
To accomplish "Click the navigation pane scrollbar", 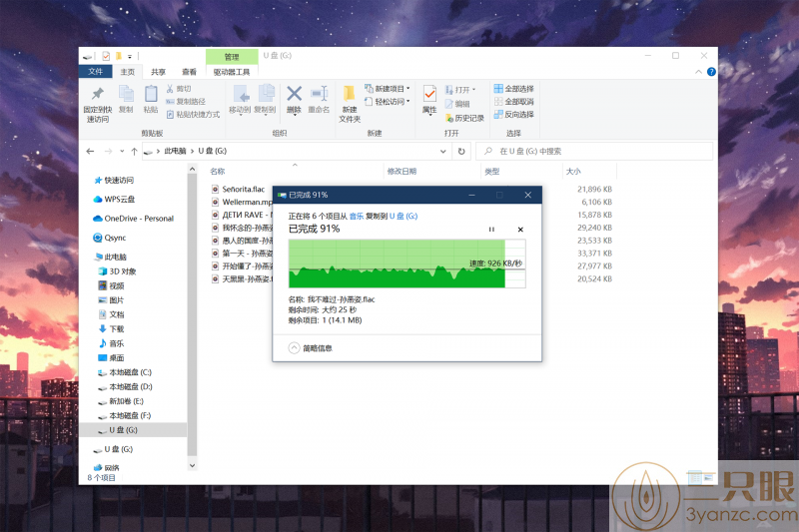I will [192, 315].
